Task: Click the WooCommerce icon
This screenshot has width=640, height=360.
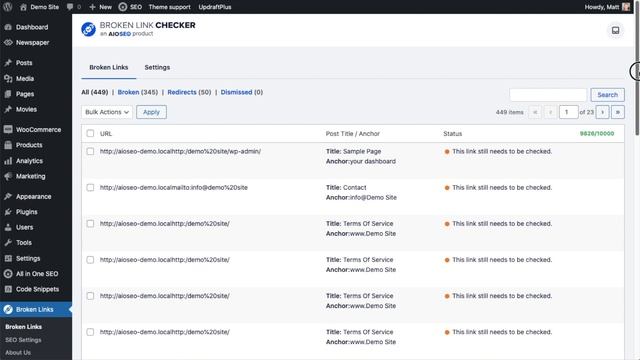Action: [x=8, y=129]
